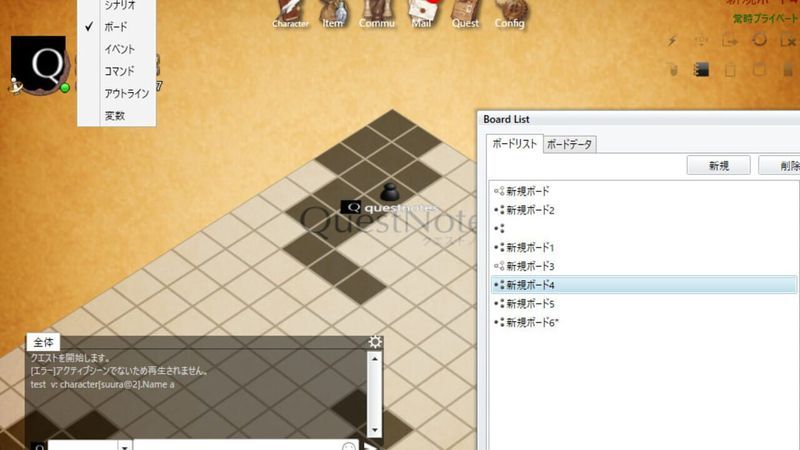
Task: Open the Character menu icon
Action: coord(290,14)
